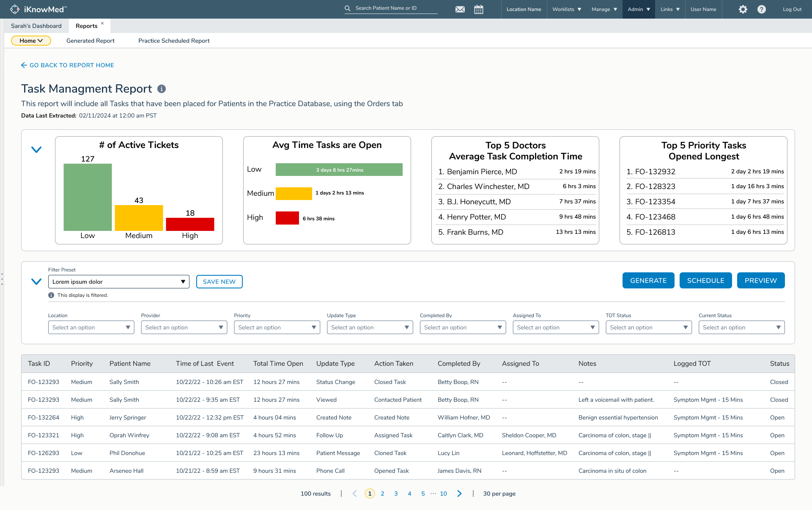The width and height of the screenshot is (812, 510).
Task: Go to next page of results
Action: click(x=459, y=494)
